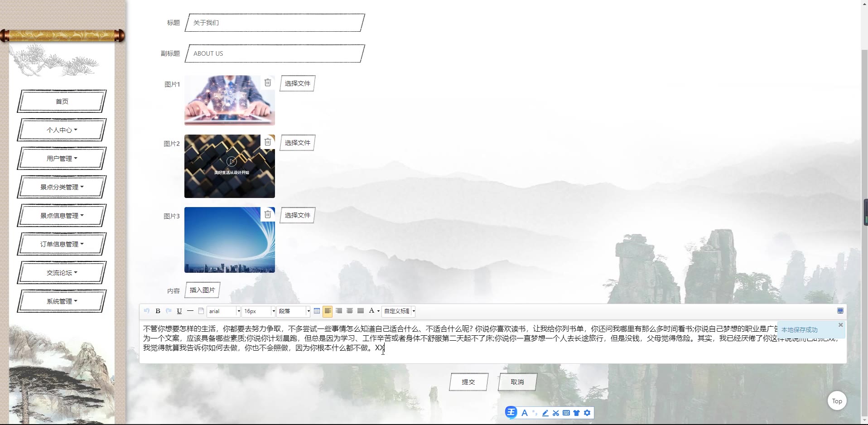
Task: Expand the 个人中心 sidebar menu
Action: pyautogui.click(x=62, y=130)
